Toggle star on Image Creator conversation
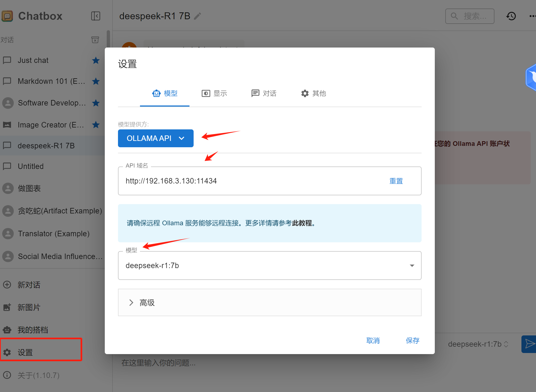Viewport: 536px width, 392px height. (x=96, y=125)
